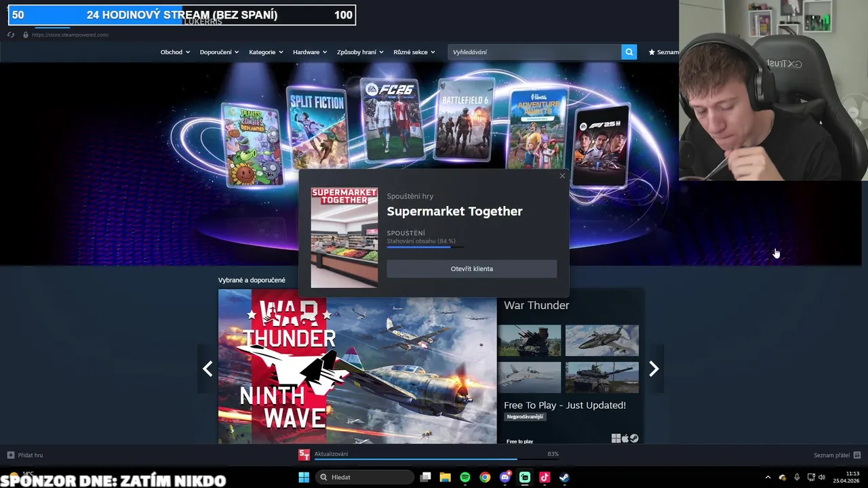The image size is (868, 488).
Task: Open the F1 25 game card
Action: 601,146
